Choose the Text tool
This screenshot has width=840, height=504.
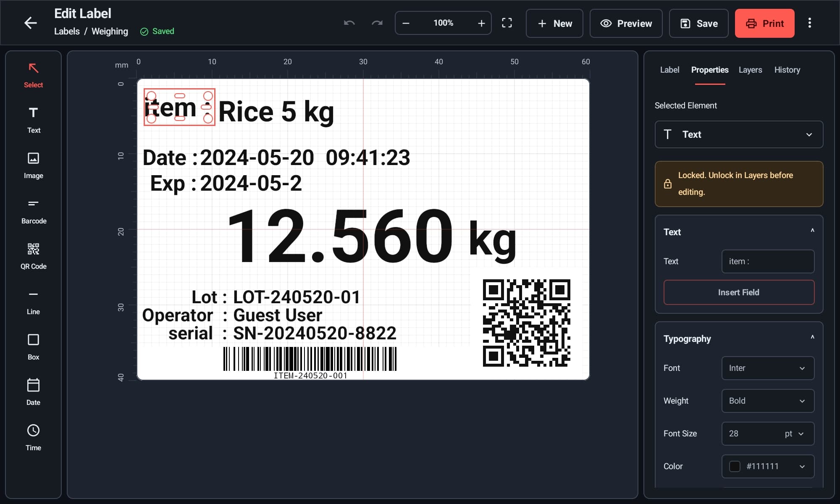point(34,121)
